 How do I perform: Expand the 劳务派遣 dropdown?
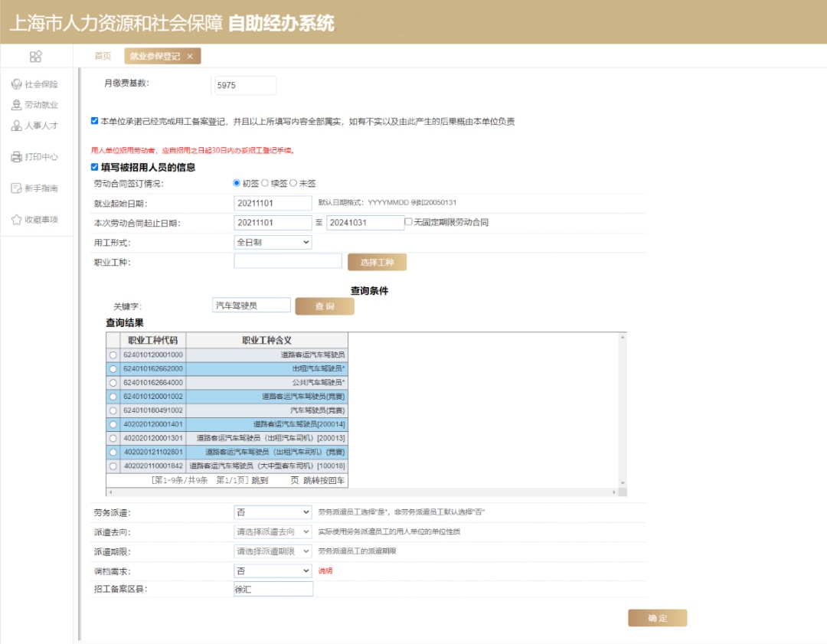click(273, 512)
